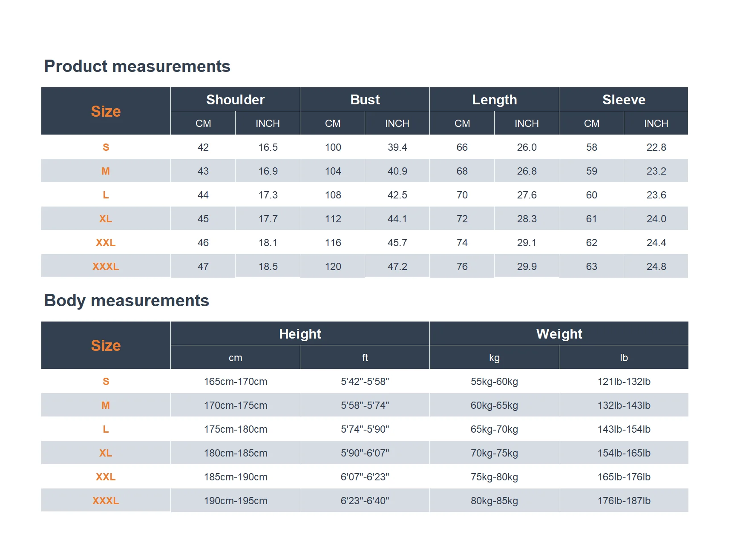Image resolution: width=737 pixels, height=560 pixels.
Task: Select weight range 176lb-187lb
Action: pyautogui.click(x=624, y=500)
